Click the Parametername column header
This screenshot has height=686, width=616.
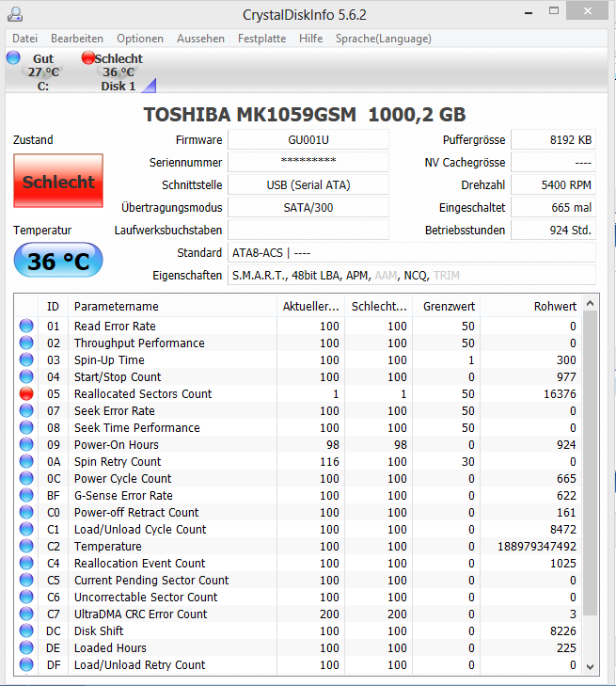[x=172, y=306]
